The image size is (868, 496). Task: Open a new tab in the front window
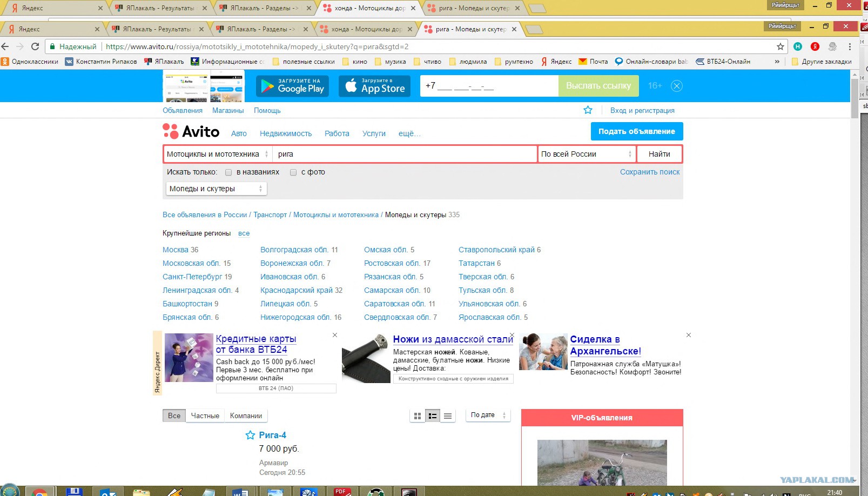(x=534, y=29)
